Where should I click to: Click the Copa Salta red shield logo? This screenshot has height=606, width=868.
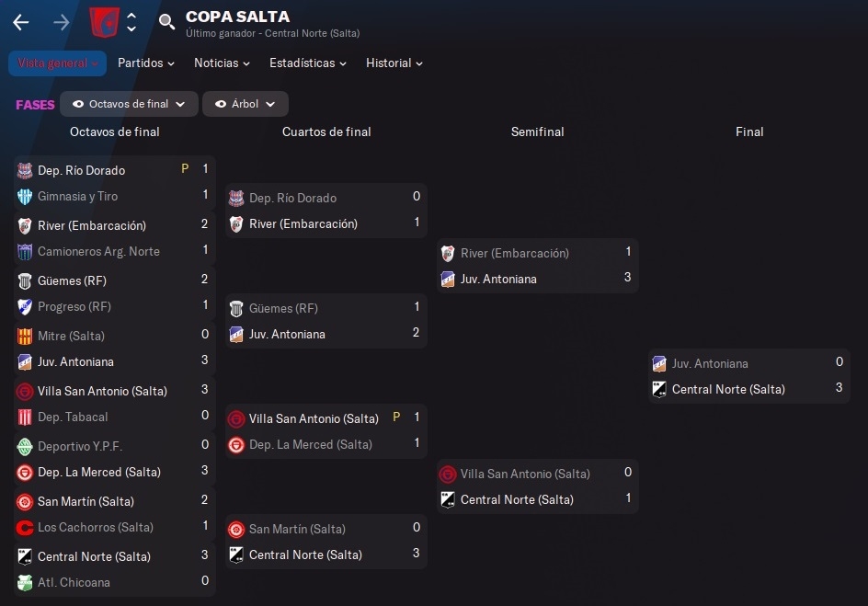click(104, 22)
